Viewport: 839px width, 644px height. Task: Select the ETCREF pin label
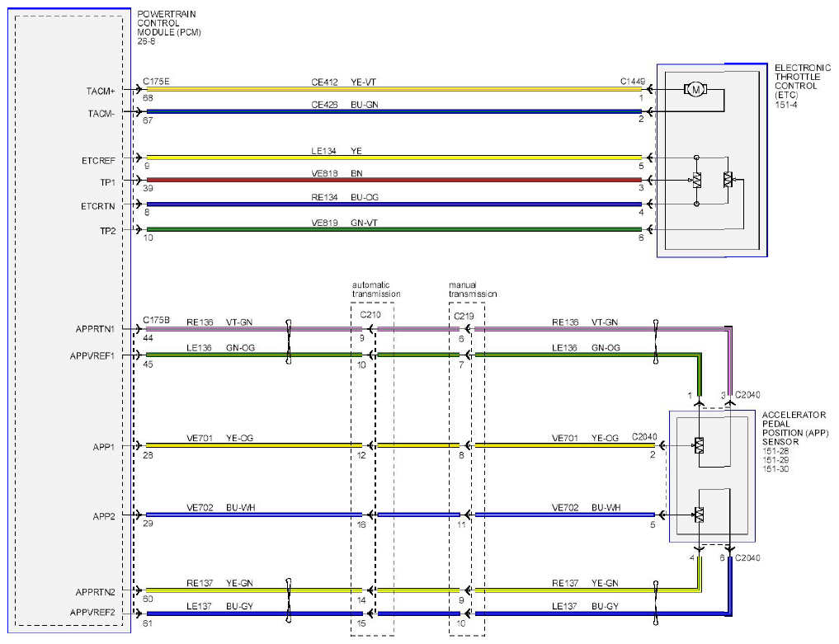pos(98,161)
